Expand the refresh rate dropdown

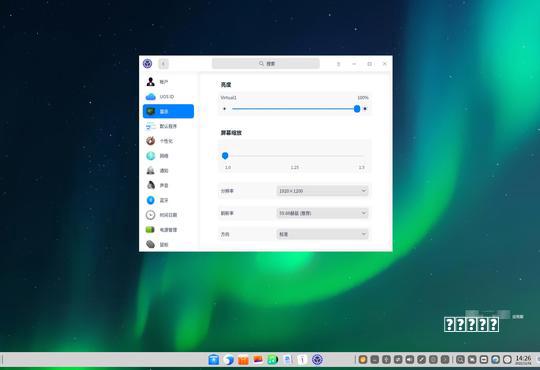click(x=322, y=213)
